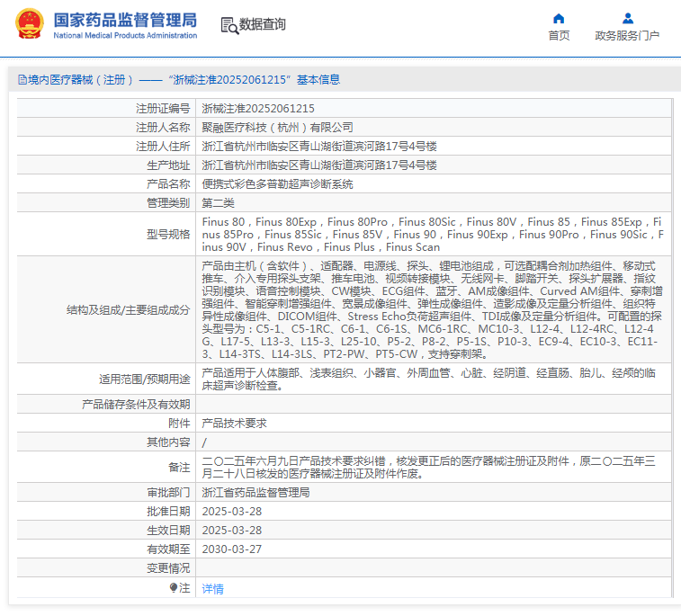
Task: Click the bulb icon beside 注
Action: tap(175, 587)
